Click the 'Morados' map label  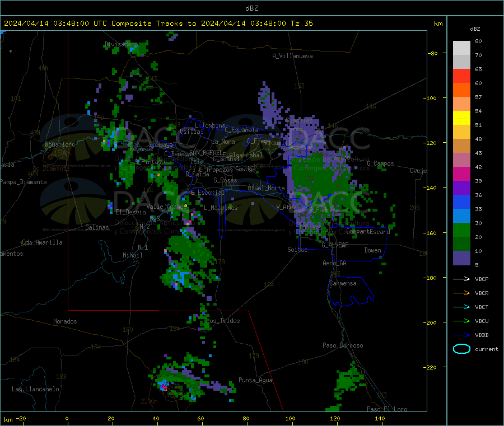tap(65, 321)
